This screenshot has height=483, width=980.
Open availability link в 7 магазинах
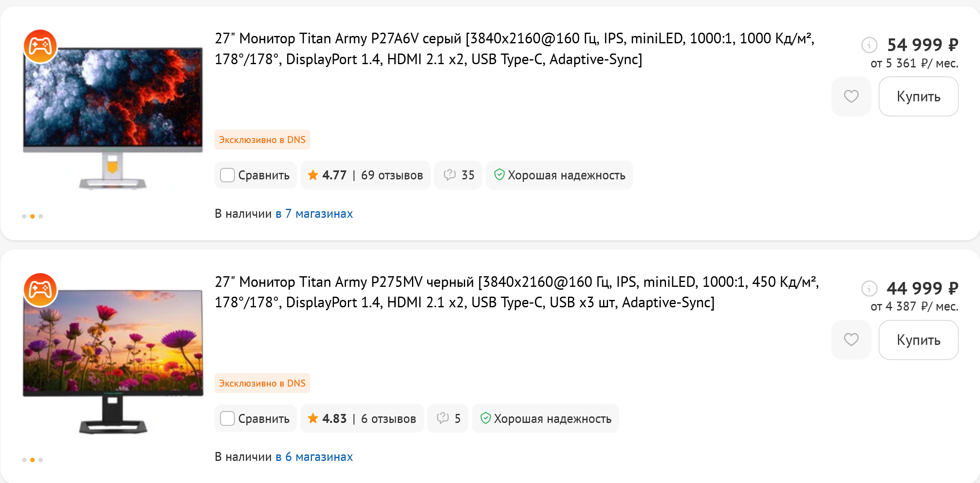point(314,214)
